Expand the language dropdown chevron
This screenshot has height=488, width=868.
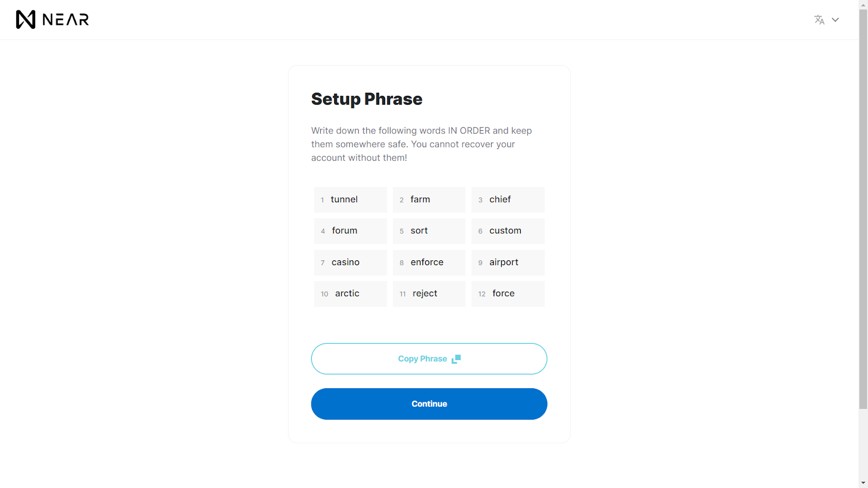coord(835,20)
